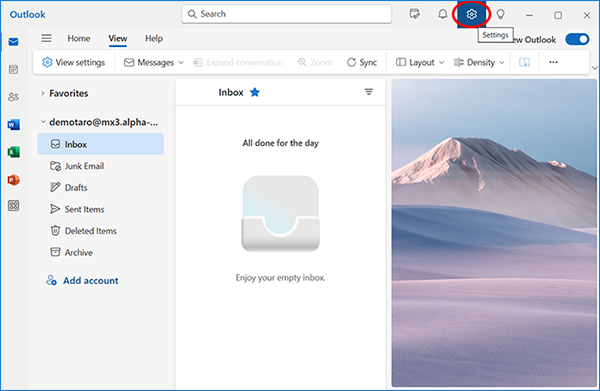Viewport: 600px width, 391px height.
Task: Filter the Inbox message list
Action: [x=368, y=92]
